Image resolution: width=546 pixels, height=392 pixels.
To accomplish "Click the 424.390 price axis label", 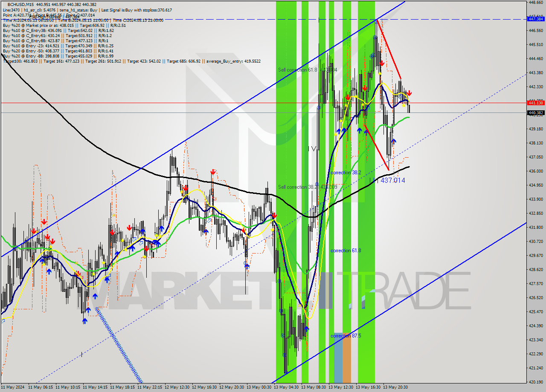I will click(x=537, y=326).
